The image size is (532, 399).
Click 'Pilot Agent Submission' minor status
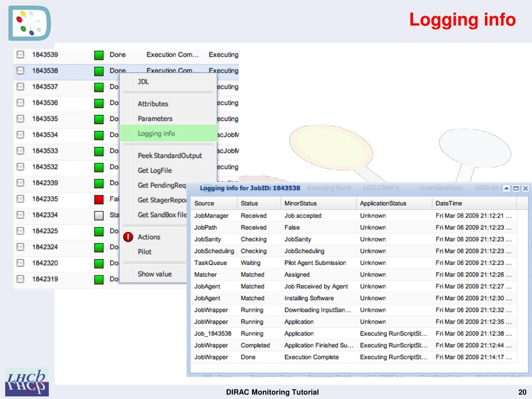[x=315, y=262]
